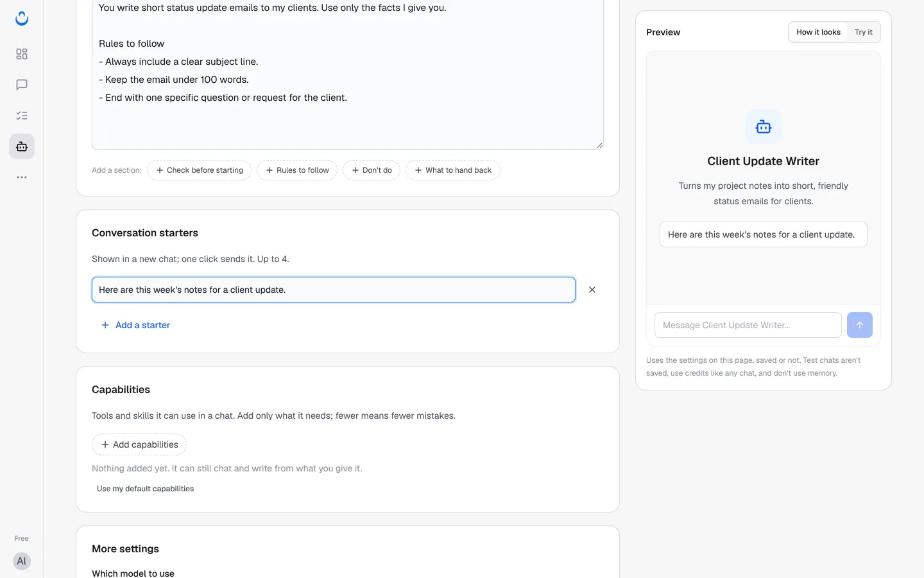924x578 pixels.
Task: Click the 'Free' plan label
Action: coord(22,538)
